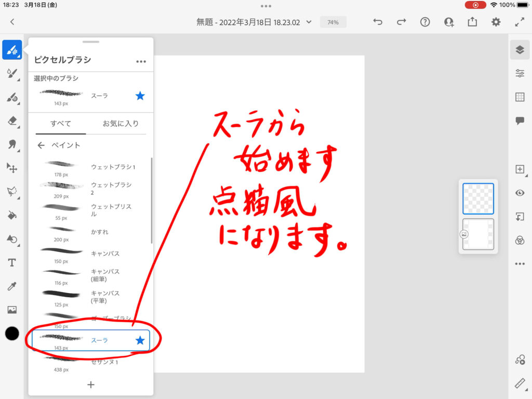The width and height of the screenshot is (532, 399).
Task: Switch to the お気に入り tab
Action: [121, 124]
